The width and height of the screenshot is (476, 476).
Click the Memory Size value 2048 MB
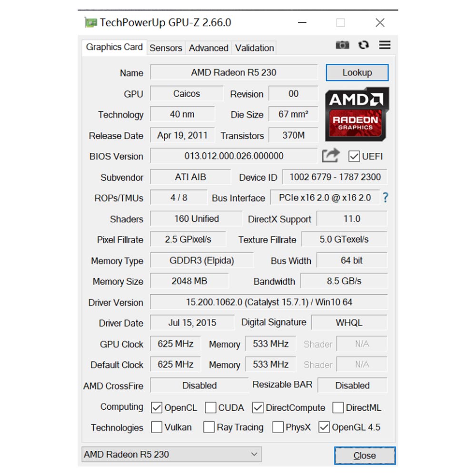coord(189,281)
